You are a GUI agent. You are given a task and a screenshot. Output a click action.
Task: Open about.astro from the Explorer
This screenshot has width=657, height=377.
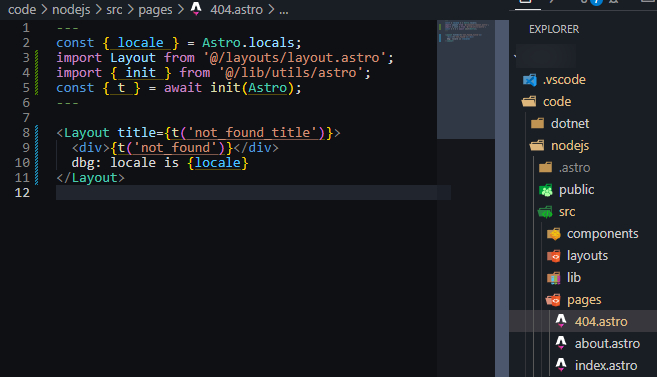coord(607,343)
